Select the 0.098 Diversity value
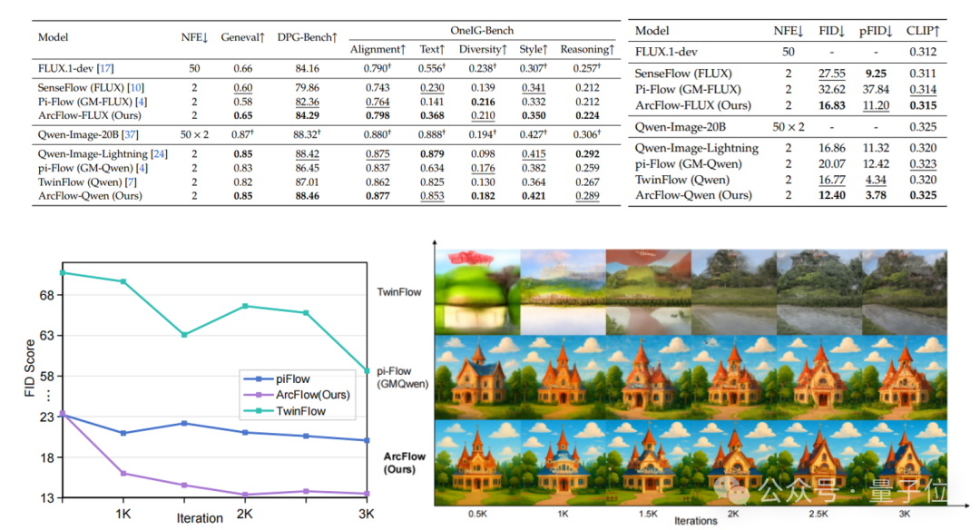Image resolution: width=980 pixels, height=530 pixels. coord(483,153)
